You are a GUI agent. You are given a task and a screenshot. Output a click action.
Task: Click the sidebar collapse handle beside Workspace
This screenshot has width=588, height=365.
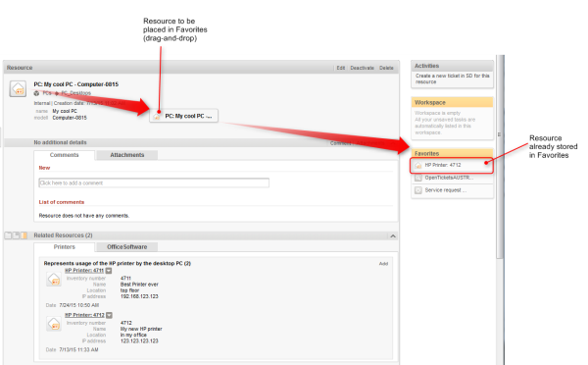(x=499, y=134)
